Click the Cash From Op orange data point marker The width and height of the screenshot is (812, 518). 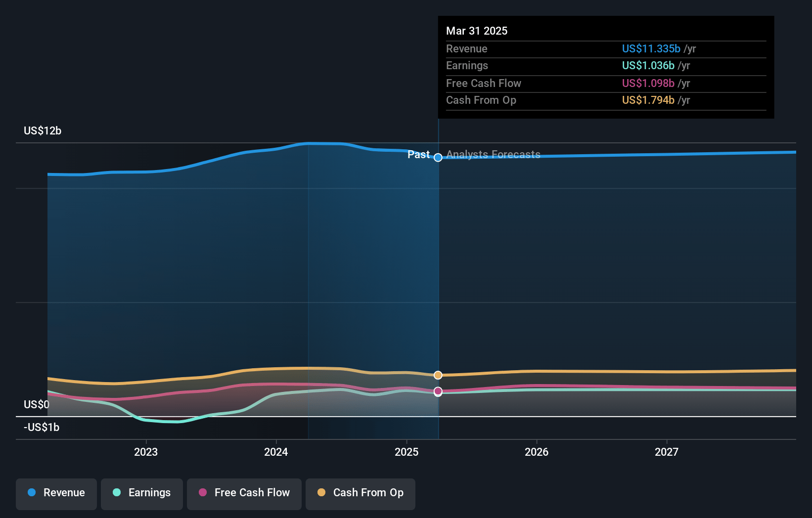click(x=438, y=375)
